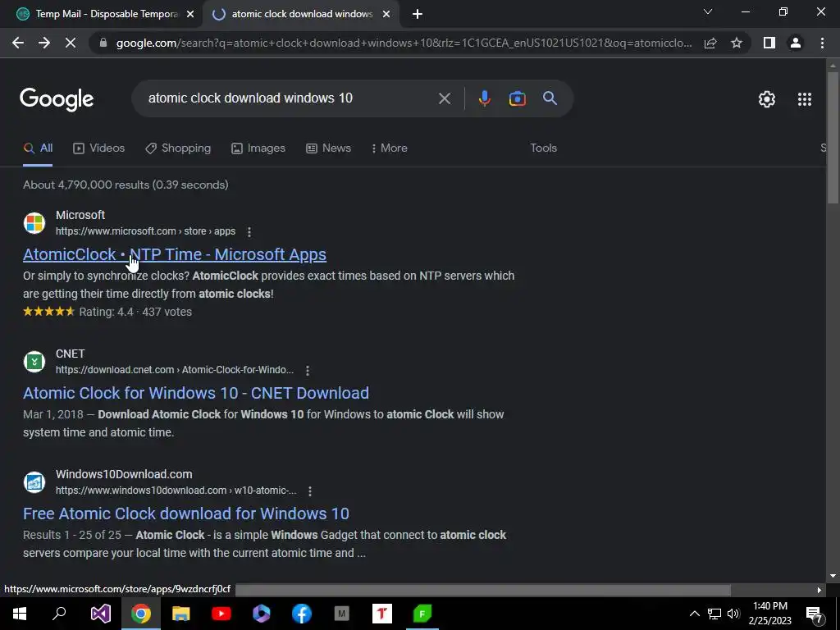Open the Chrome profile menu
Image resolution: width=840 pixels, height=630 pixels.
(796, 43)
